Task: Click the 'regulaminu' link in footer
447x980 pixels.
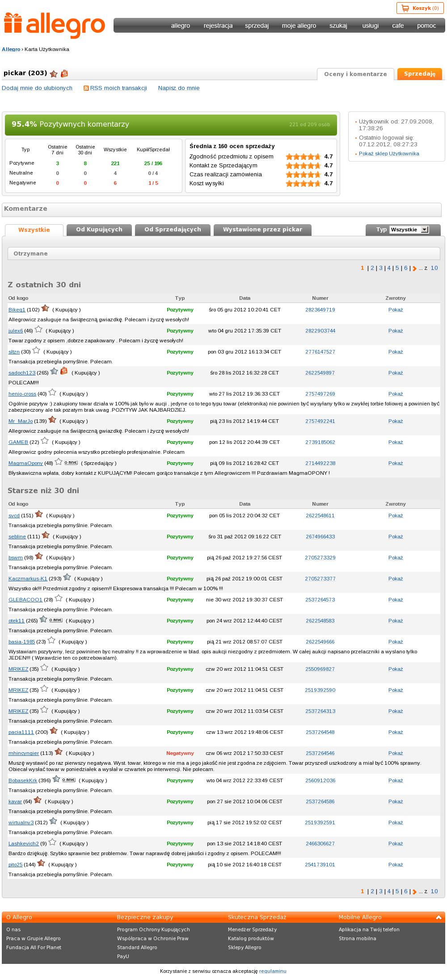Action: pos(273,971)
